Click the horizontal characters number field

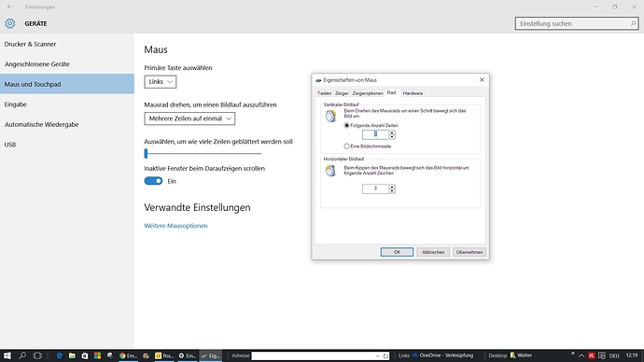click(375, 188)
